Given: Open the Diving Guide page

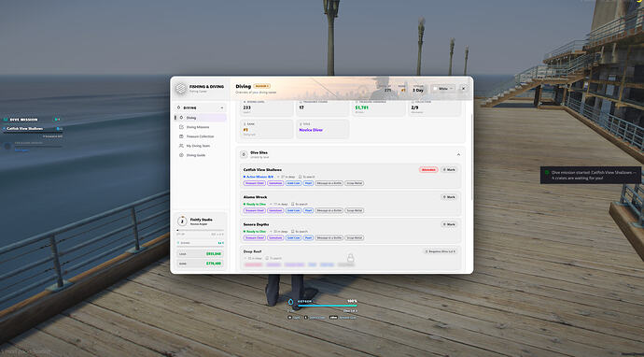Looking at the screenshot, I should point(200,155).
